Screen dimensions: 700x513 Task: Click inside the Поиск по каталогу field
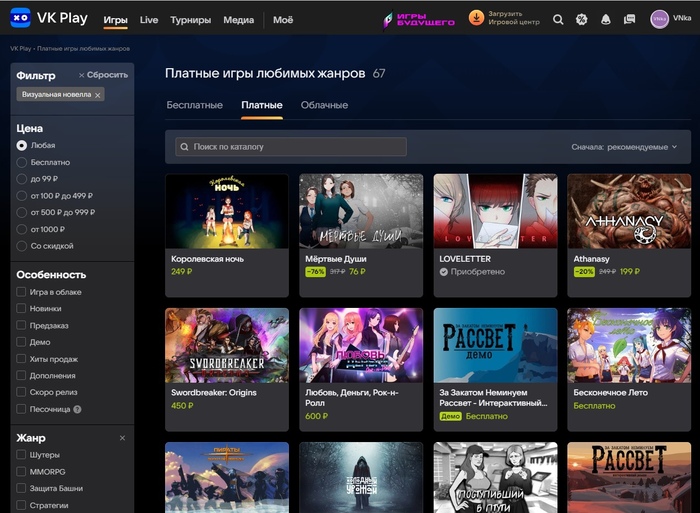(291, 147)
